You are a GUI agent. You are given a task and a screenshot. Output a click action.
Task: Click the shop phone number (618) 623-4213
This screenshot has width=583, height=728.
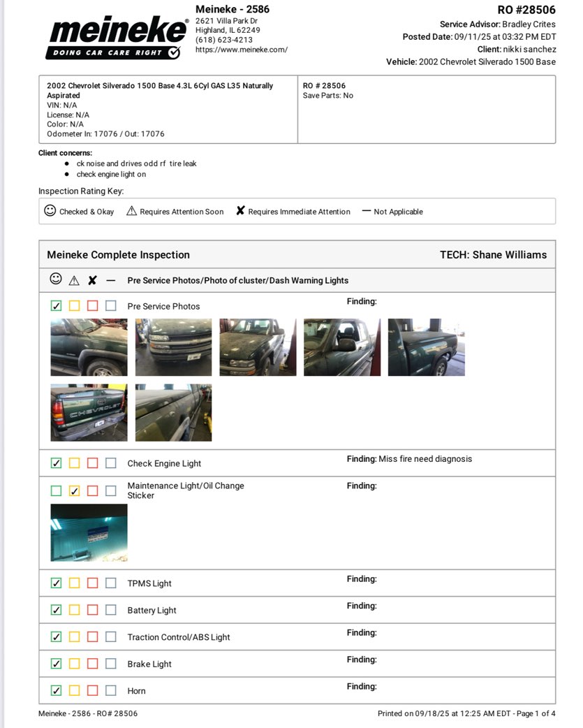coord(223,40)
